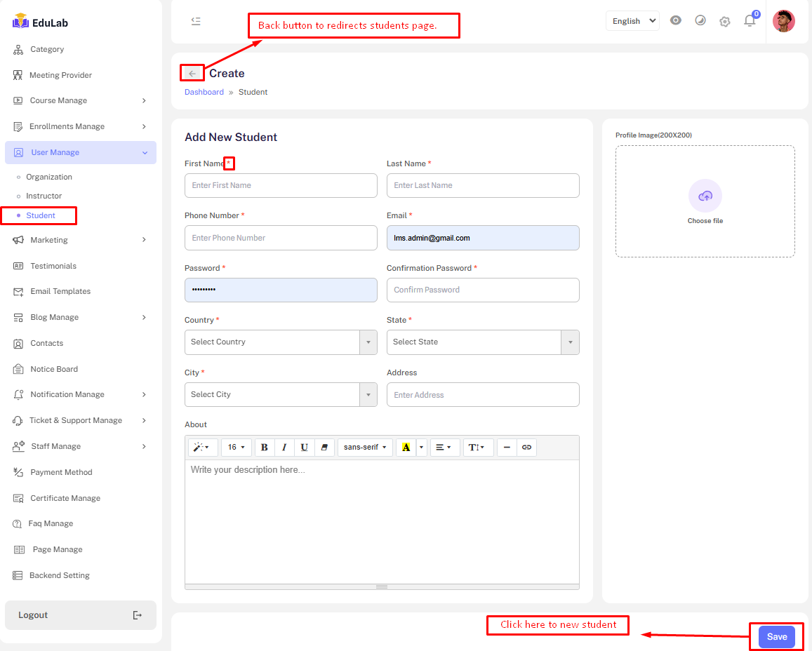Open the English language selector
Image resolution: width=812 pixels, height=651 pixels.
(632, 21)
